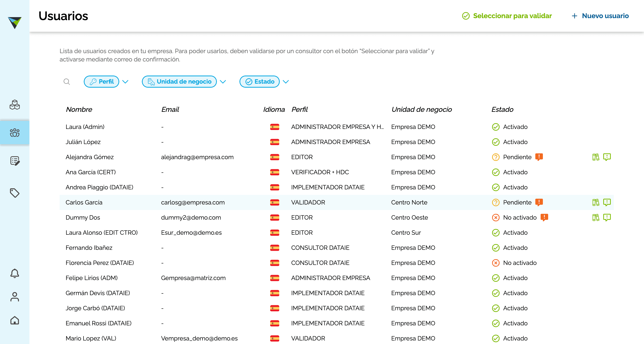Click the books icon on Dummy Dos's row
The width and height of the screenshot is (644, 344).
coord(596,218)
